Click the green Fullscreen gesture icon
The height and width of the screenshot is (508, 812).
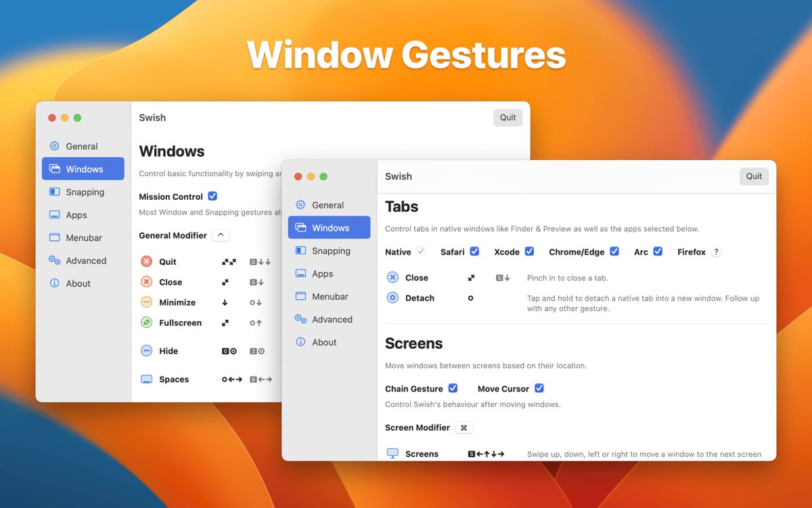coord(147,322)
